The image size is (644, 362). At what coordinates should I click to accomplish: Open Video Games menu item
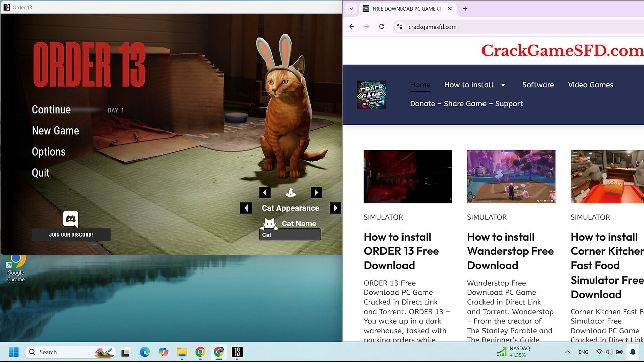pyautogui.click(x=590, y=85)
